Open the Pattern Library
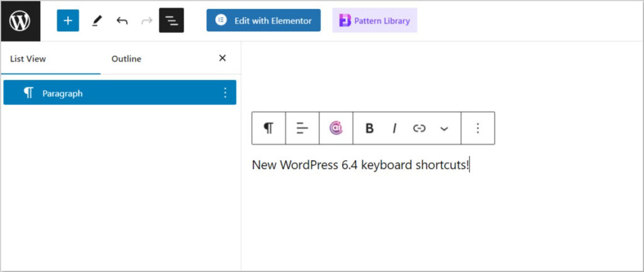 [375, 21]
